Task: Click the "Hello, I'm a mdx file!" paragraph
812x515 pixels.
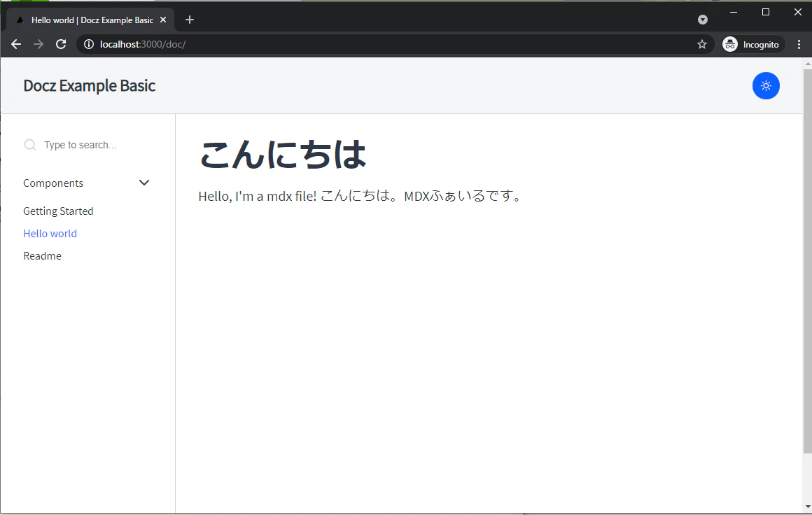Action: point(361,196)
